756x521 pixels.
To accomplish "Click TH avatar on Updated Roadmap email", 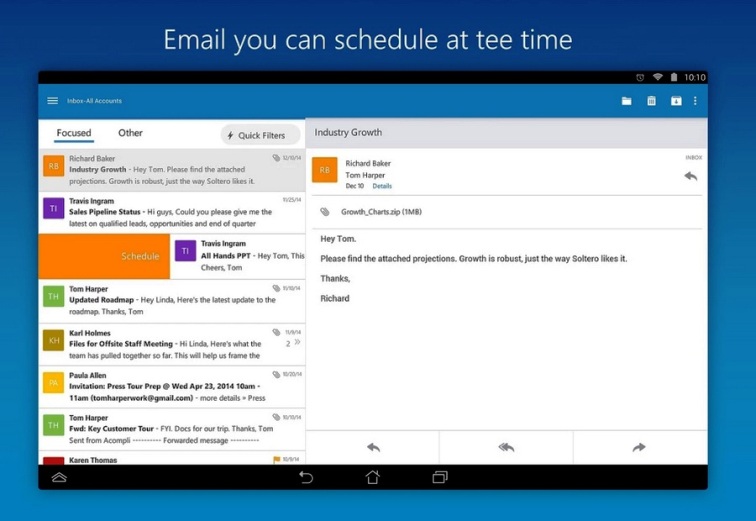I will [x=54, y=296].
